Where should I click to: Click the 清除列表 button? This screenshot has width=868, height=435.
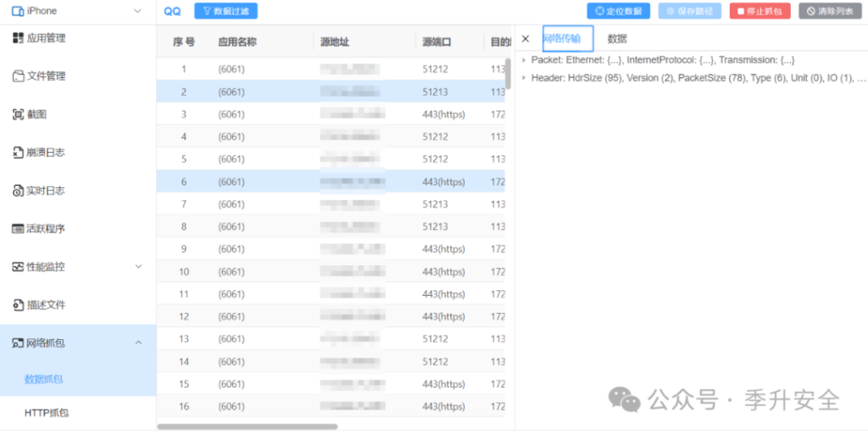[x=830, y=11]
